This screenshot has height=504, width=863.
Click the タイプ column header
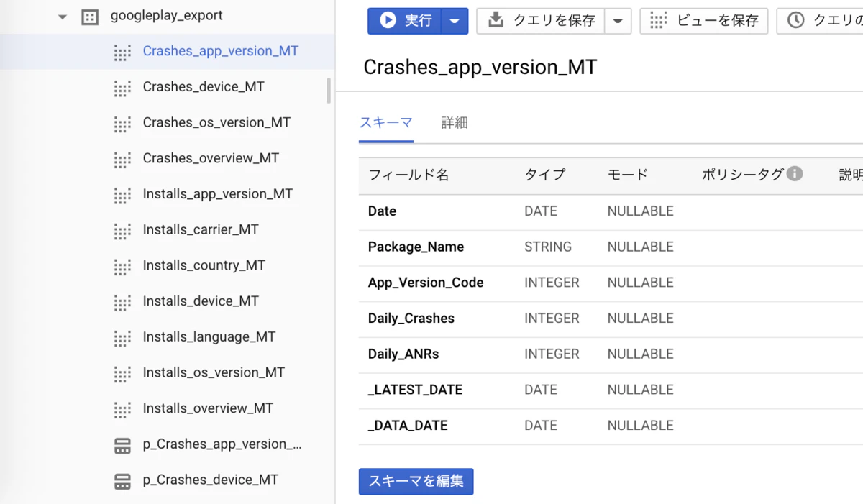click(545, 175)
